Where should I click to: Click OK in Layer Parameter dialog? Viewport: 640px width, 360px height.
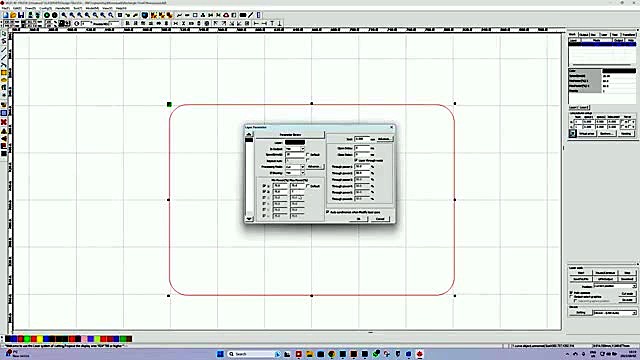[359, 219]
